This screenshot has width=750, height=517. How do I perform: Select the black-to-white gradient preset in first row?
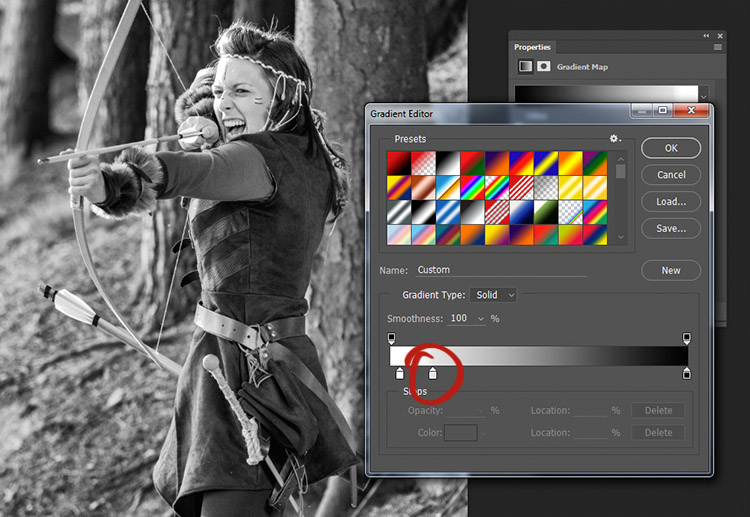click(448, 164)
